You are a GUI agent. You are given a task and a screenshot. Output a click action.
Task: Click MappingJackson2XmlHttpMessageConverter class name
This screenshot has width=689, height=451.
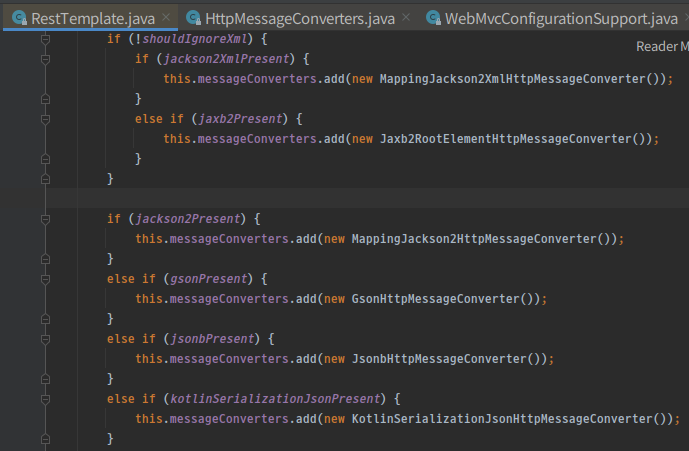(x=512, y=79)
